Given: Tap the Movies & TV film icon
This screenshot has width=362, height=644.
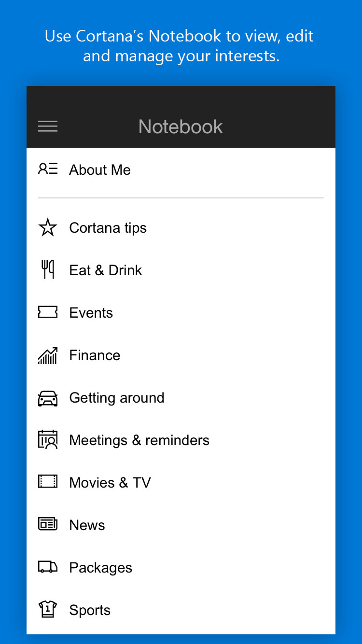Looking at the screenshot, I should (x=48, y=482).
